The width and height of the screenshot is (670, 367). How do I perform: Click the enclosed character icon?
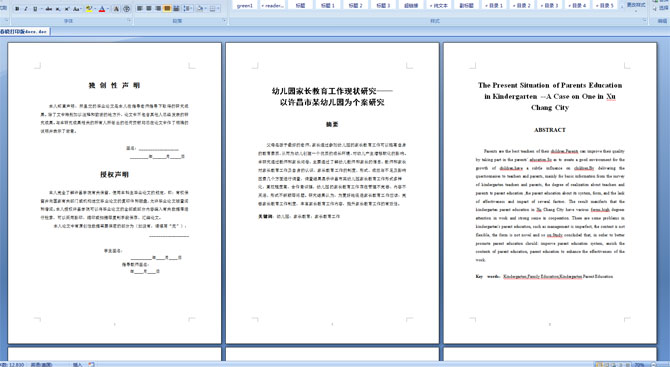coord(126,9)
